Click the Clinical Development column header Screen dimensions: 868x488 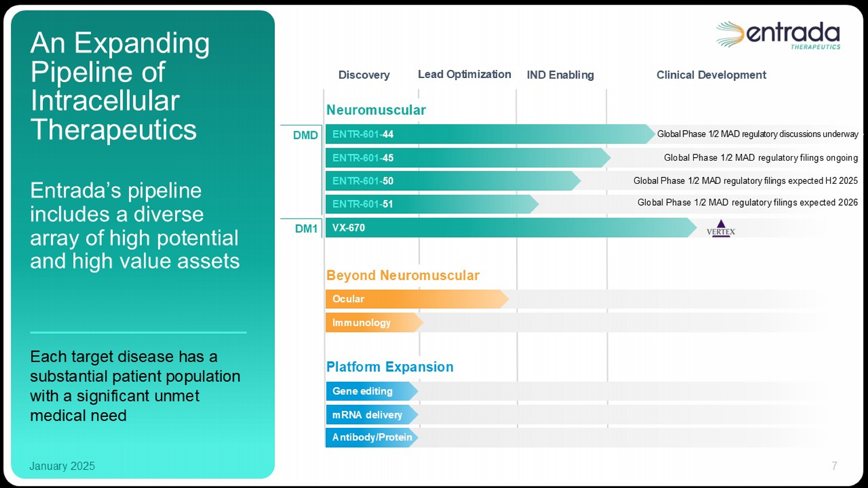pos(711,75)
